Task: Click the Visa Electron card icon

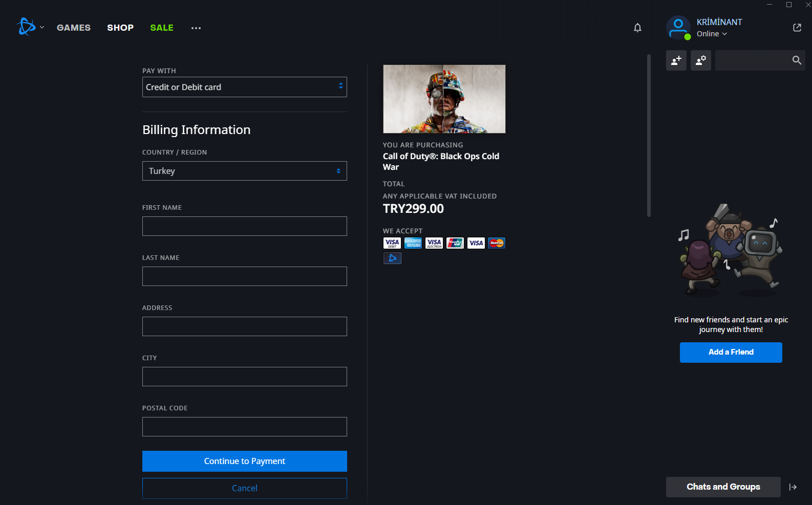Action: point(434,243)
